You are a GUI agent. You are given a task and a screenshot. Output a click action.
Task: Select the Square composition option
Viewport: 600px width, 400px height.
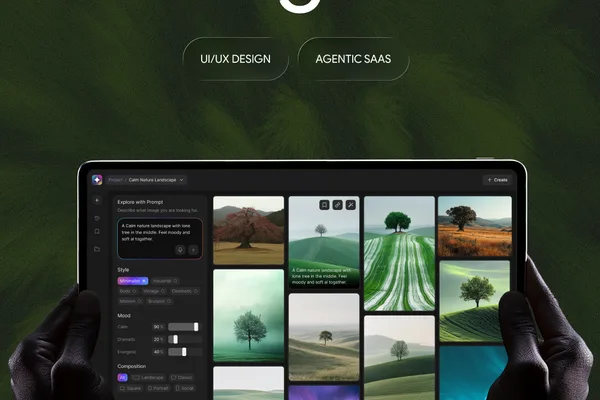[x=130, y=388]
